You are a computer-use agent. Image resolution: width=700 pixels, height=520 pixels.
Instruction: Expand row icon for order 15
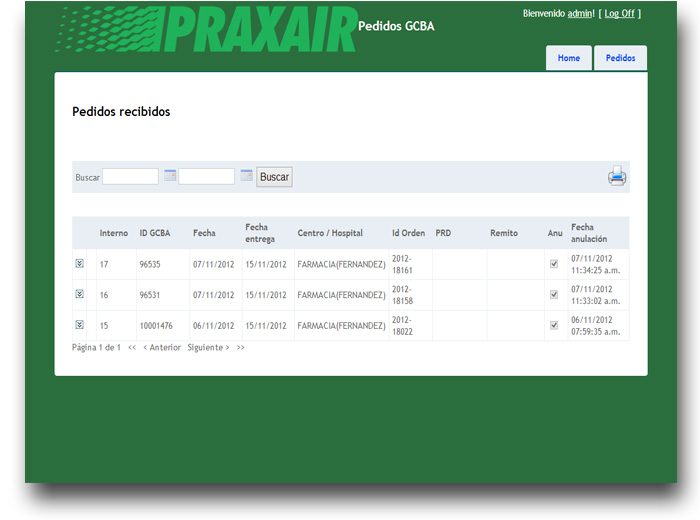[79, 325]
